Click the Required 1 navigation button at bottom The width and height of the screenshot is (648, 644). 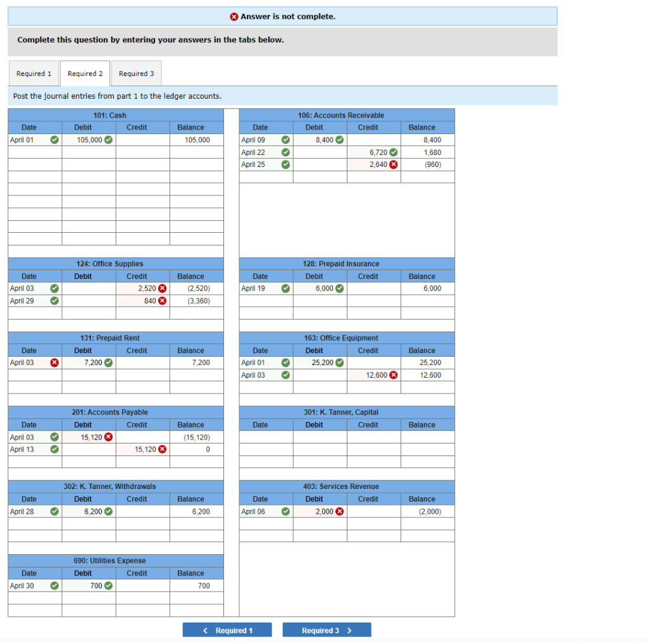227,629
